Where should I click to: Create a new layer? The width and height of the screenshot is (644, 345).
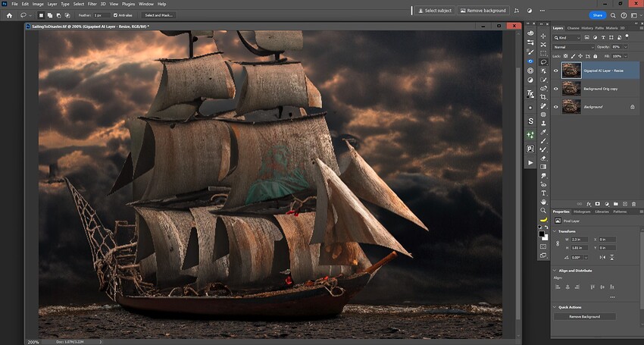click(x=625, y=204)
